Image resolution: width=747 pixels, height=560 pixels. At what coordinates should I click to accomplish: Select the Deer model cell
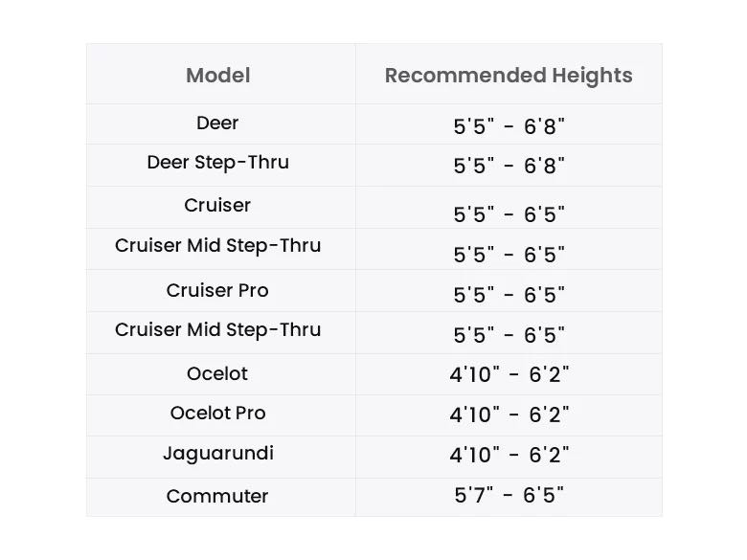(x=217, y=123)
